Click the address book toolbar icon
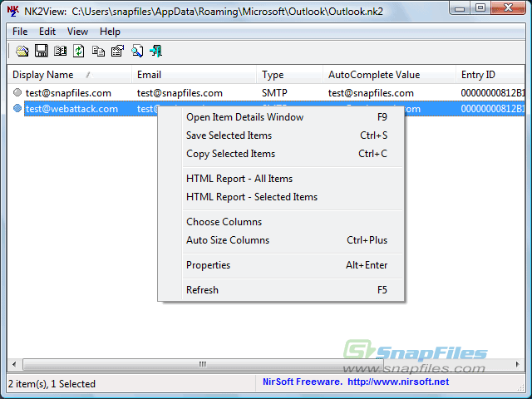This screenshot has width=532, height=399. (61, 52)
